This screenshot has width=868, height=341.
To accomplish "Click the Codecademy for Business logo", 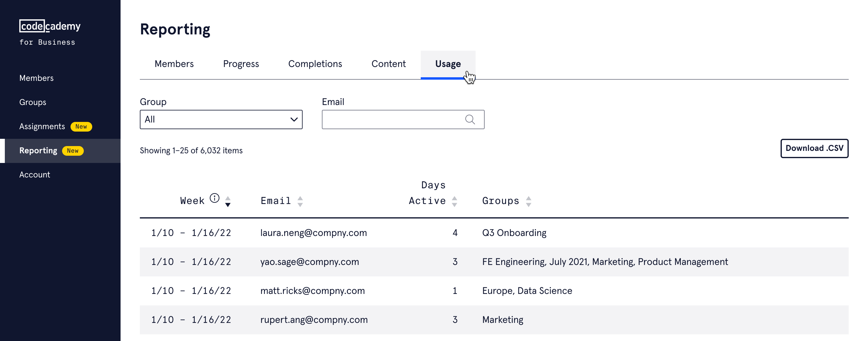I will pos(49,32).
